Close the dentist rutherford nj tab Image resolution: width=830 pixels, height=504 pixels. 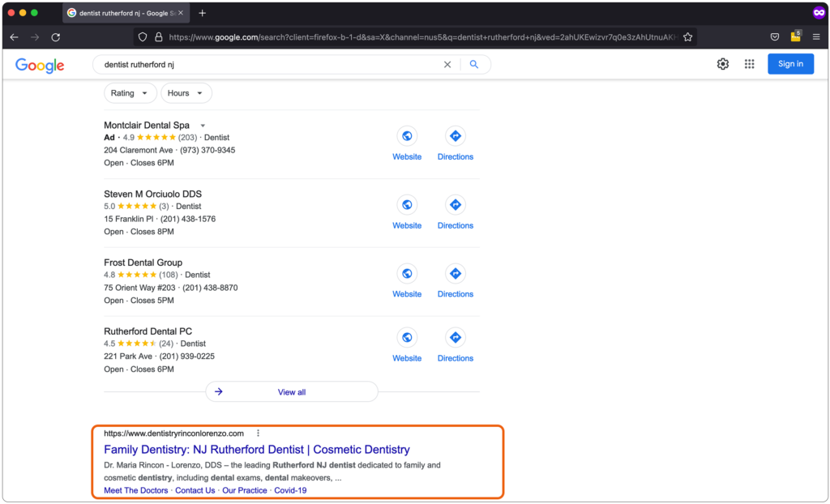pos(181,13)
